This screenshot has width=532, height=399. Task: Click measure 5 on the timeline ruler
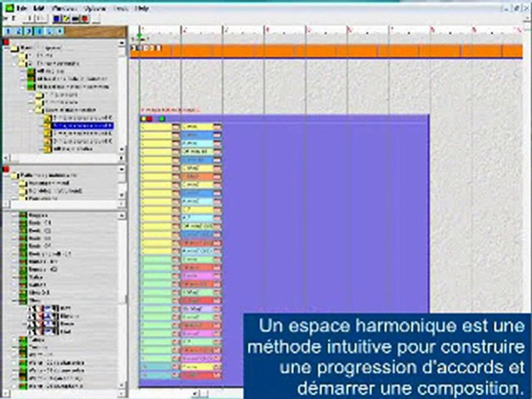[x=309, y=30]
